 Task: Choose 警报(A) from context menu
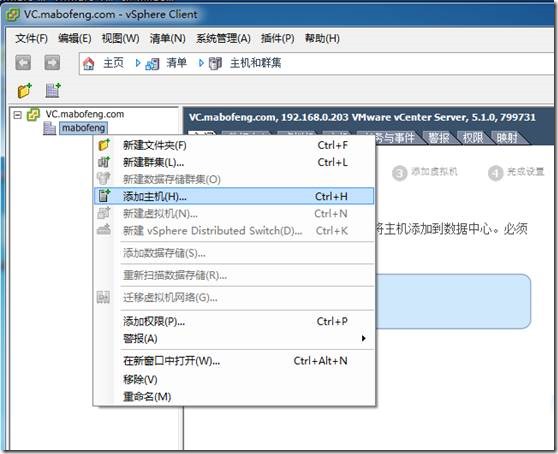pos(234,338)
